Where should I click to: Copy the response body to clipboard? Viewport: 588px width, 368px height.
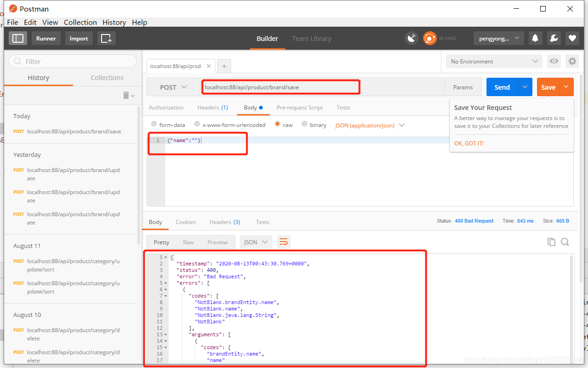551,242
